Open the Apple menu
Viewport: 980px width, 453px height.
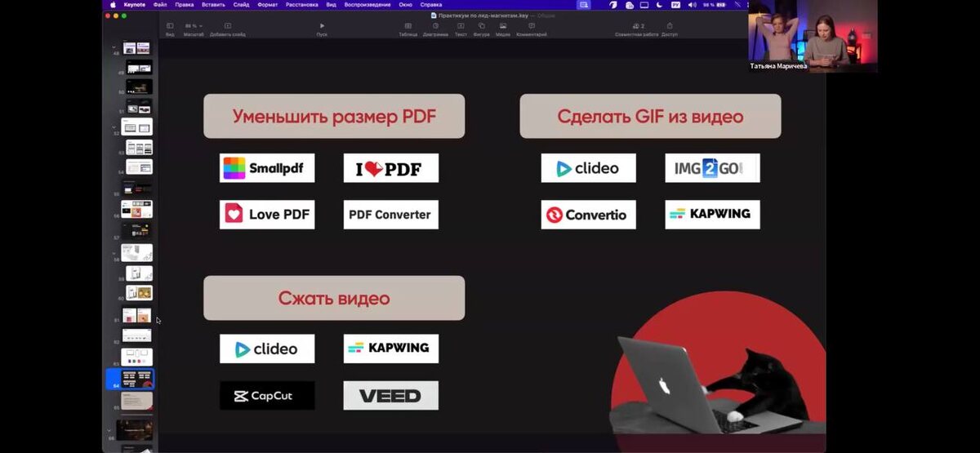113,4
